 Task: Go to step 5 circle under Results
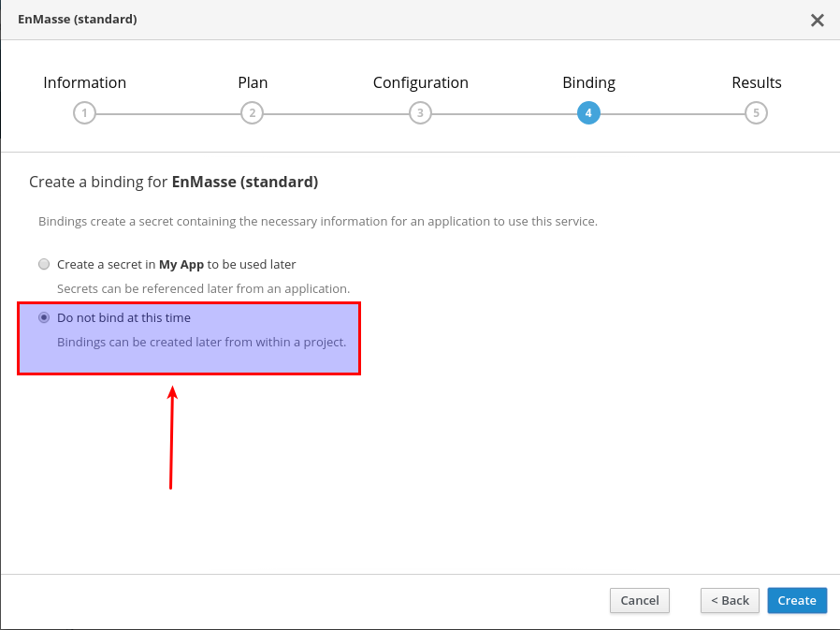coord(756,113)
